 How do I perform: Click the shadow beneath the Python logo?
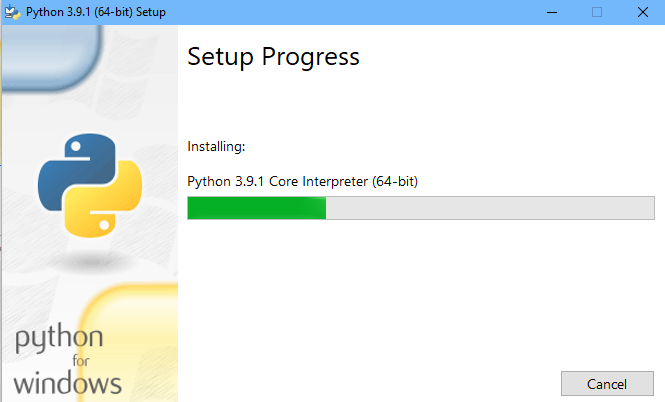click(91, 261)
